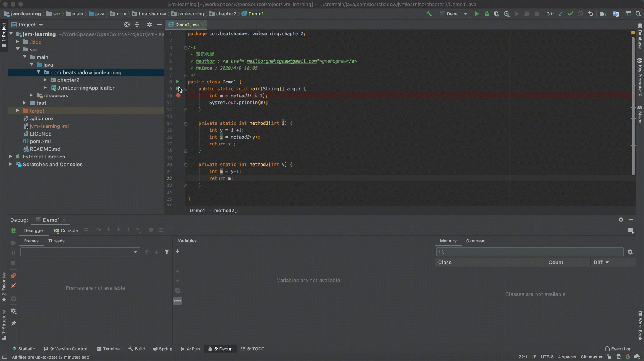Switch to the Overhead tab
Screen dimensions: 644x361
click(x=476, y=241)
